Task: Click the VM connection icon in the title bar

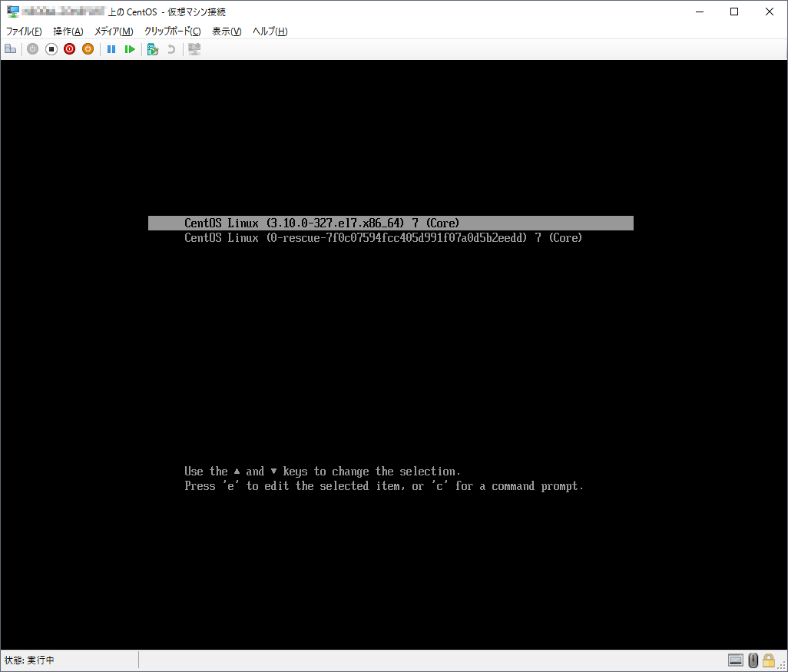Action: click(13, 12)
